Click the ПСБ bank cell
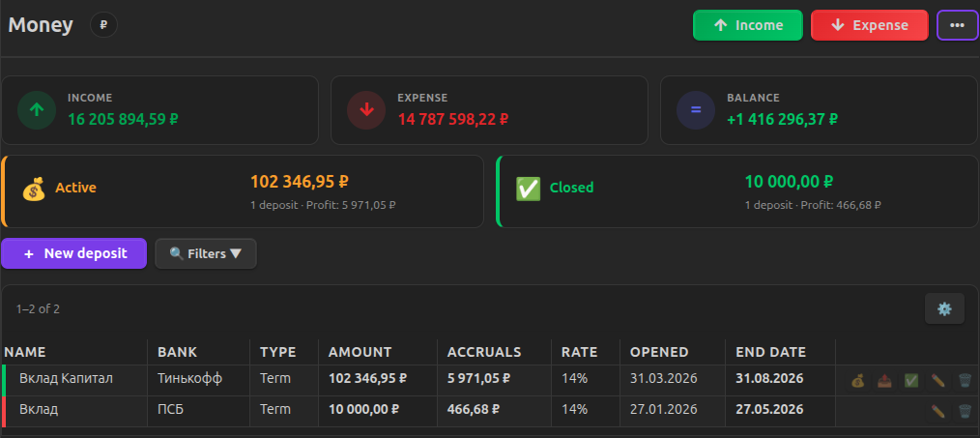Viewport: 980px width, 438px height. (171, 409)
